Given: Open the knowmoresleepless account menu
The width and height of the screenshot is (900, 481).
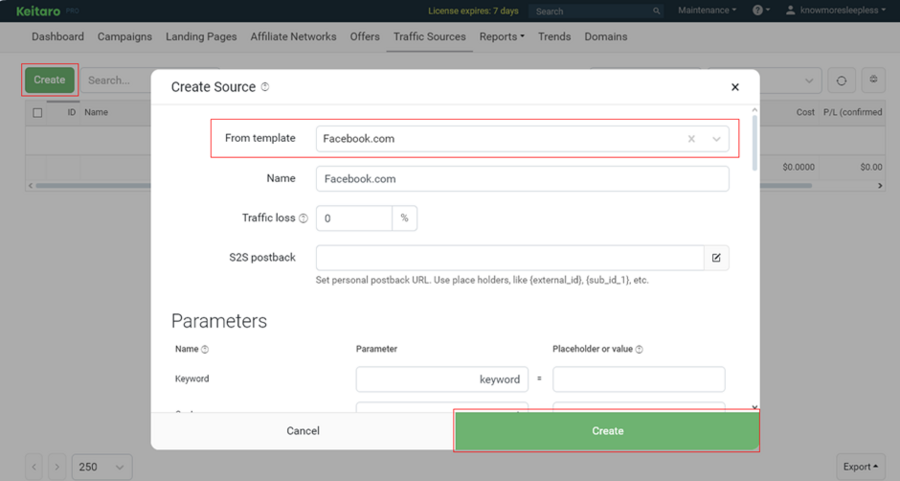Looking at the screenshot, I should (x=843, y=10).
